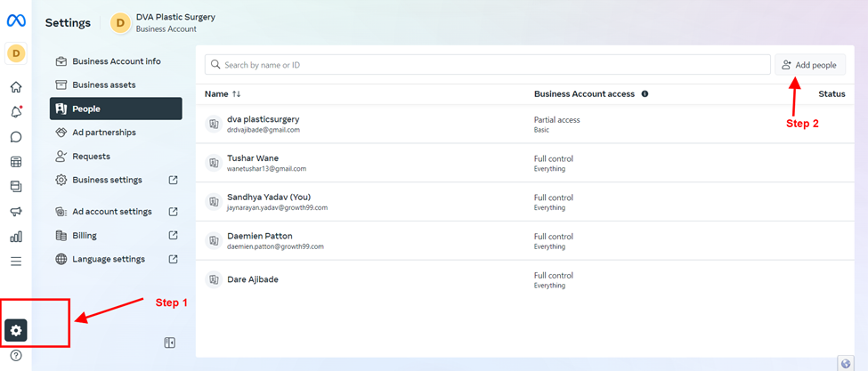Click the avatar icon for Dare Ajibade

tap(213, 279)
